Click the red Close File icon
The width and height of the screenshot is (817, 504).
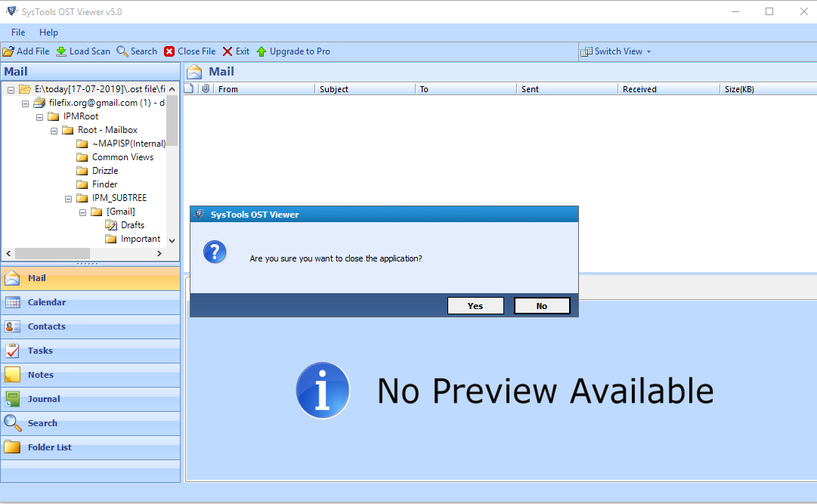pos(169,51)
